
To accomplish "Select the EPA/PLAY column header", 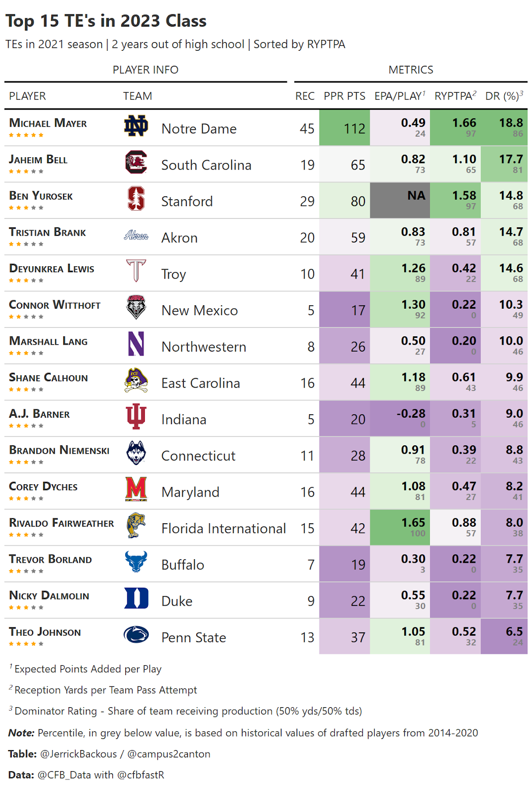I will point(399,96).
